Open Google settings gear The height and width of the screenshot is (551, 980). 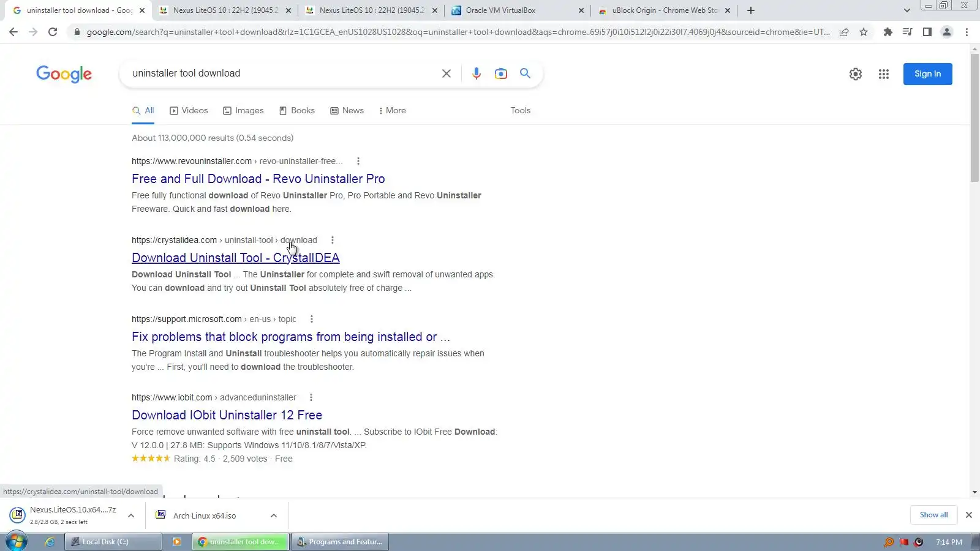pyautogui.click(x=856, y=74)
